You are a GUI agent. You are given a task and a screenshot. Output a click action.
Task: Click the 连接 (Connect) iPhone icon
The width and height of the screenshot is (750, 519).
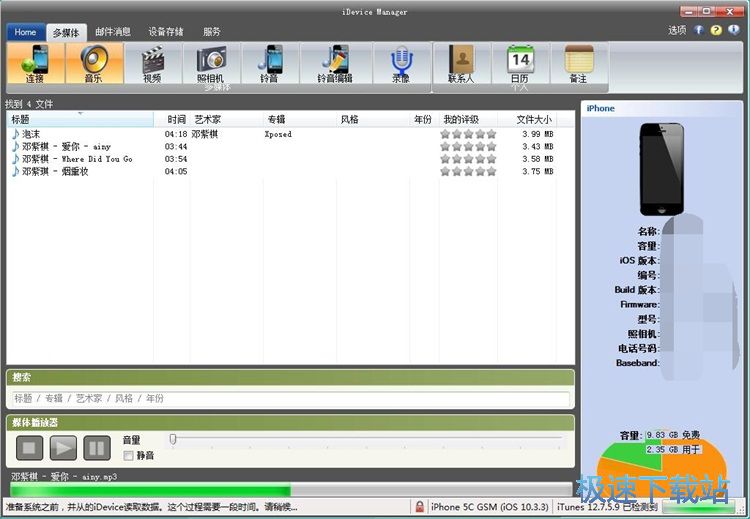click(x=36, y=63)
